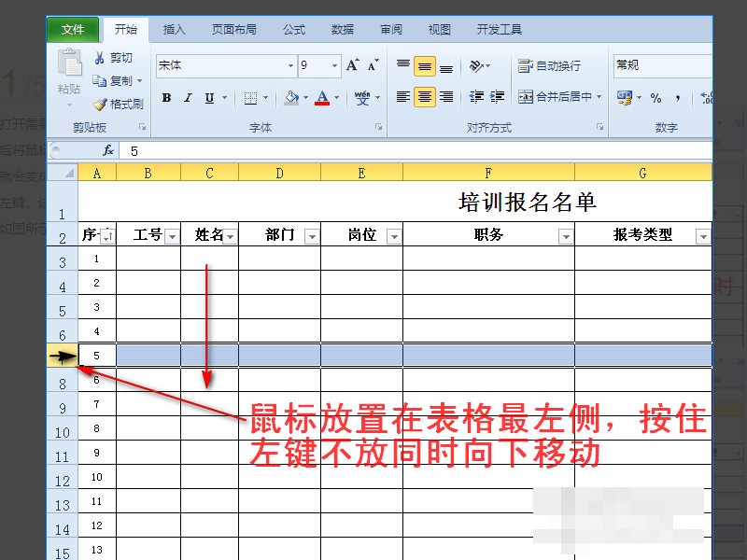Open 报考类型 column filter dropdown

tap(703, 236)
